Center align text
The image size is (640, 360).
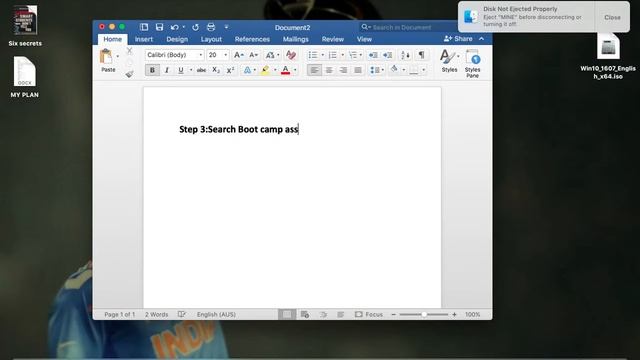(x=329, y=70)
